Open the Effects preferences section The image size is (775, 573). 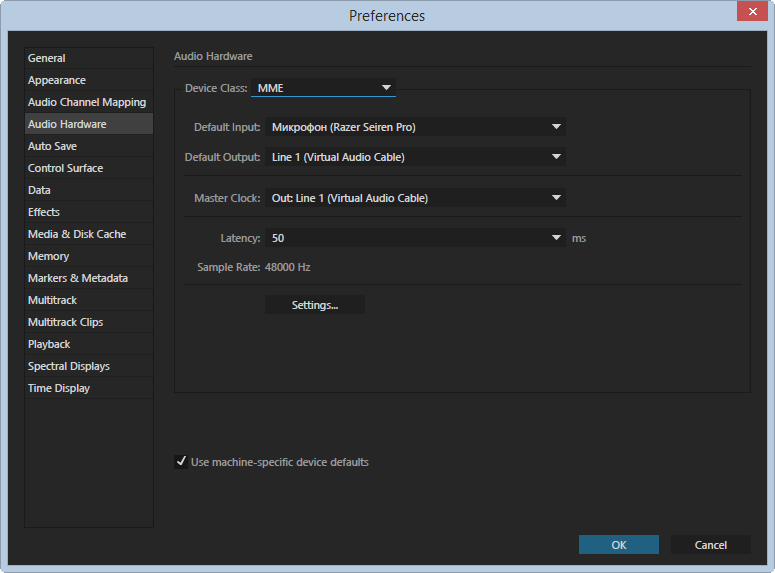[x=44, y=212]
